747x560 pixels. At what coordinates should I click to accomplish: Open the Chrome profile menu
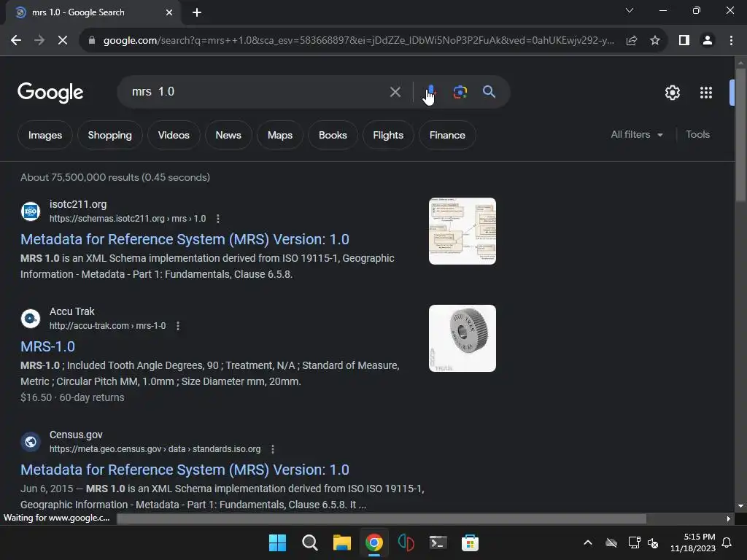pyautogui.click(x=708, y=41)
